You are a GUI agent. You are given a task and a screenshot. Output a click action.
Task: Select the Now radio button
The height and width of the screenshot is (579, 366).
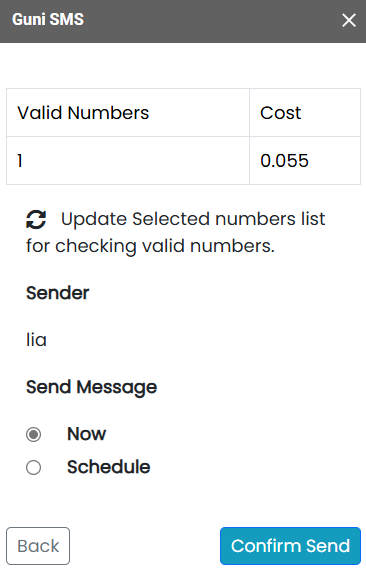click(34, 434)
